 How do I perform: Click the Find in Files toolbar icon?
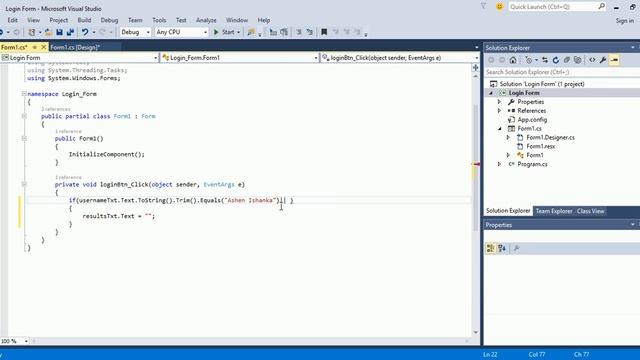click(251, 32)
